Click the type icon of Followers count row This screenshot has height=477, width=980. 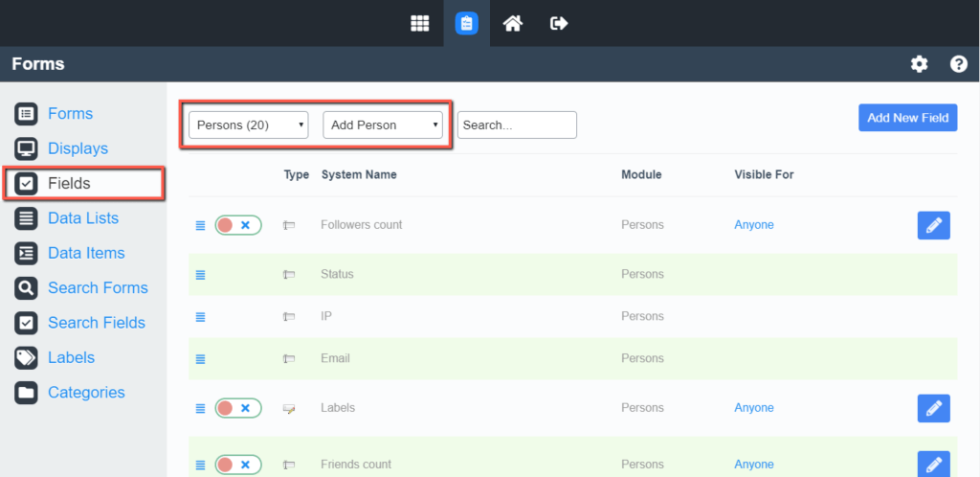[x=289, y=226]
